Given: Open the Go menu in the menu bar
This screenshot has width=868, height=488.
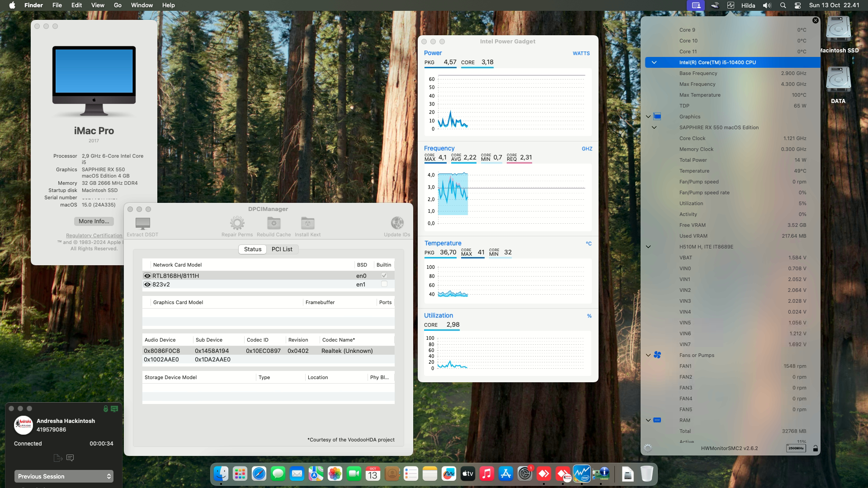Looking at the screenshot, I should click(x=117, y=5).
